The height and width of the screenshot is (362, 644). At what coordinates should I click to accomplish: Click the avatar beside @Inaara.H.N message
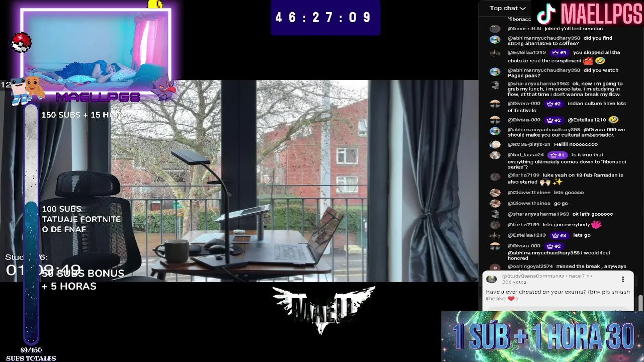click(495, 29)
